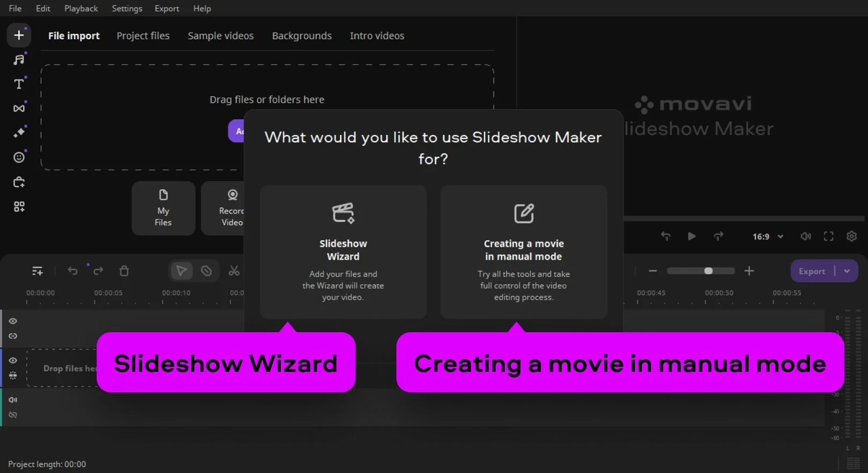Open the Stickers smiley face panel
This screenshot has width=868, height=473.
point(19,157)
